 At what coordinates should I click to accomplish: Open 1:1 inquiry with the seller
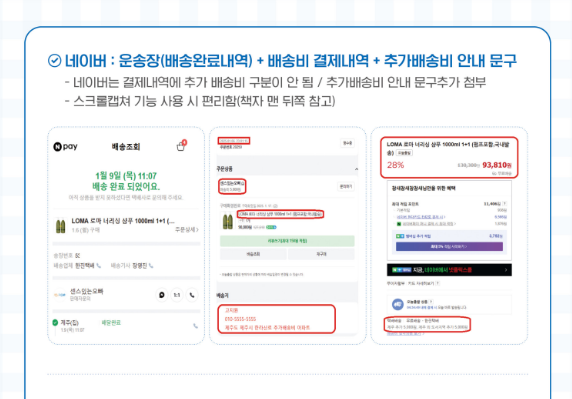(177, 295)
